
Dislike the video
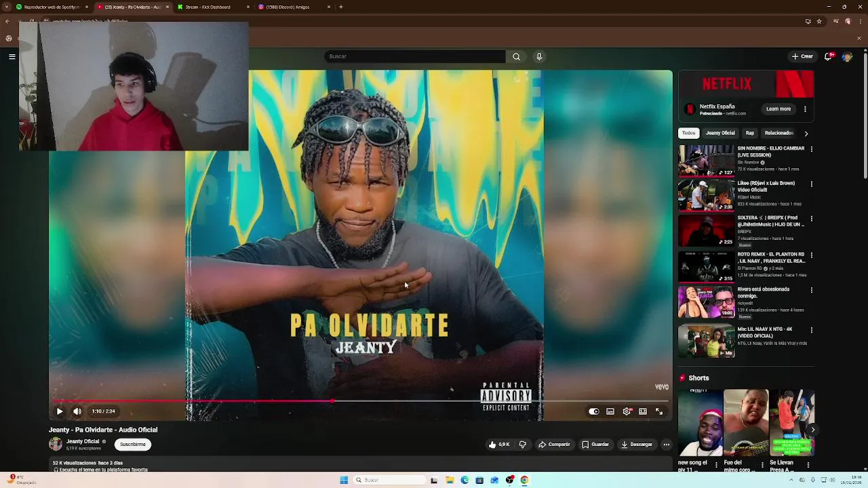coord(522,445)
